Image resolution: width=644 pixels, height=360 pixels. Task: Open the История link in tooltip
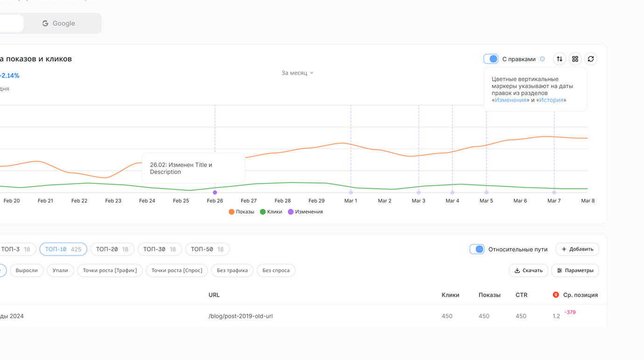pos(551,100)
